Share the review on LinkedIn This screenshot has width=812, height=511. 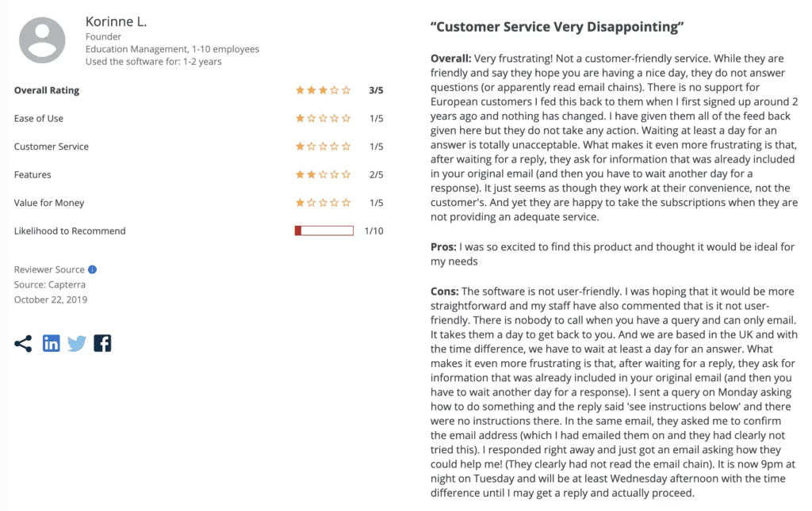point(51,343)
